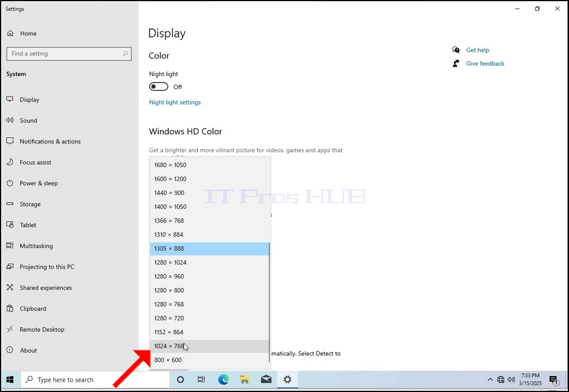
Task: Open Storage settings via its drive icon
Action: click(10, 204)
